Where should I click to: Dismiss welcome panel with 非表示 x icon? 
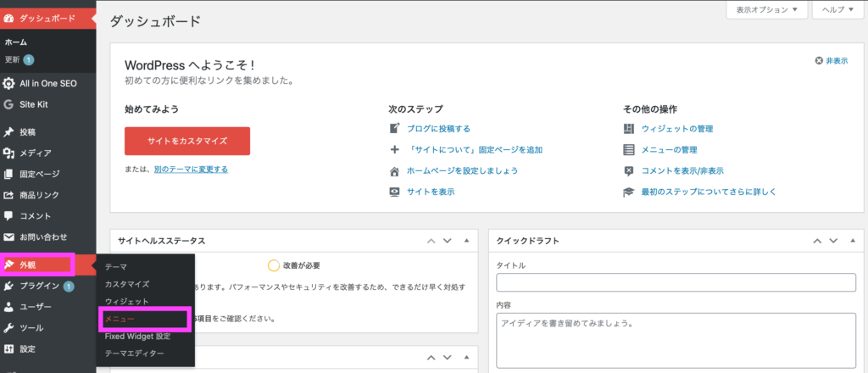pyautogui.click(x=819, y=61)
